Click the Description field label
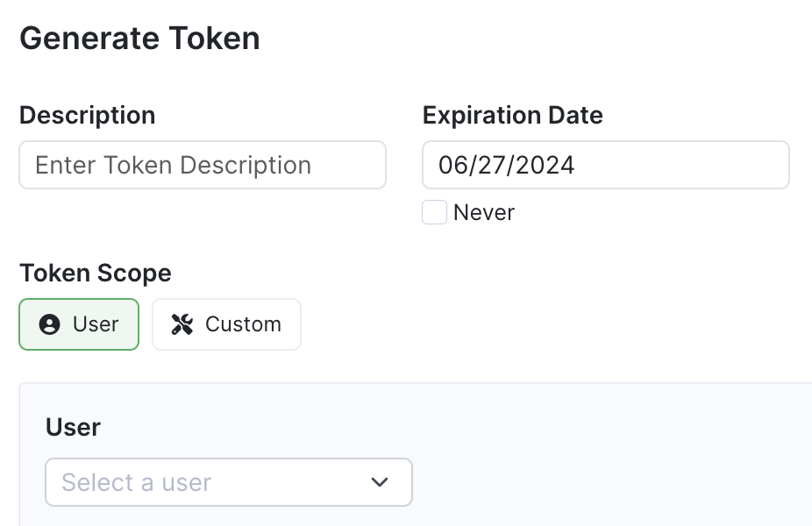The height and width of the screenshot is (526, 812). point(88,115)
